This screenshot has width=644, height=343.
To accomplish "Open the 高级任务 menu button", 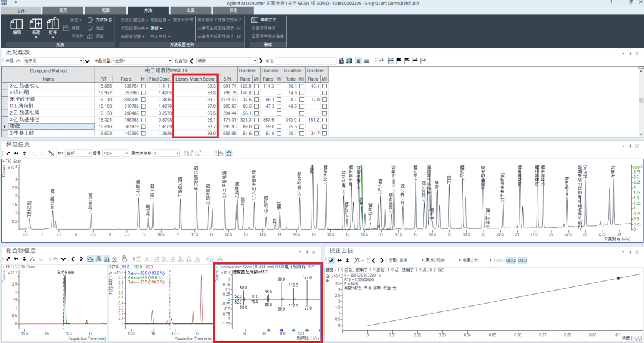I will [160, 20].
